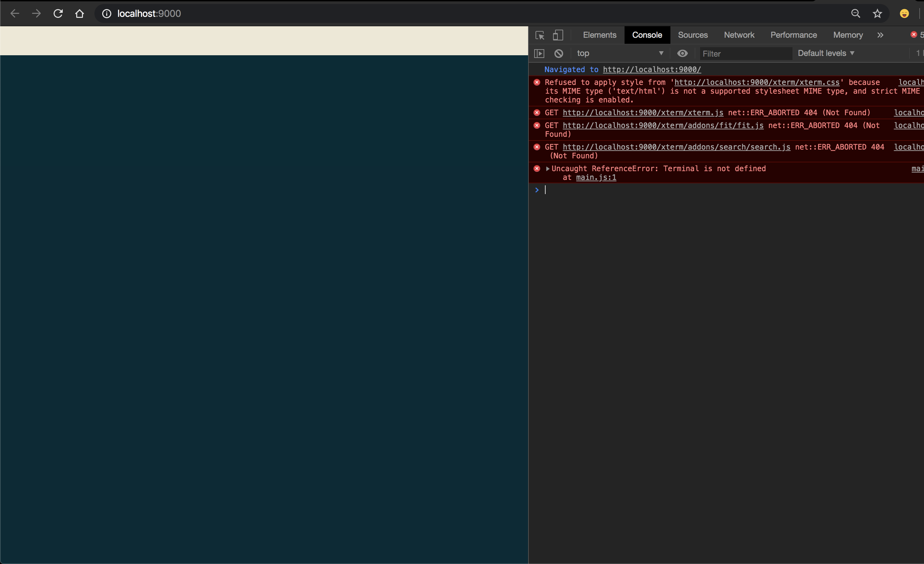Click the site information icon in address bar

point(106,14)
